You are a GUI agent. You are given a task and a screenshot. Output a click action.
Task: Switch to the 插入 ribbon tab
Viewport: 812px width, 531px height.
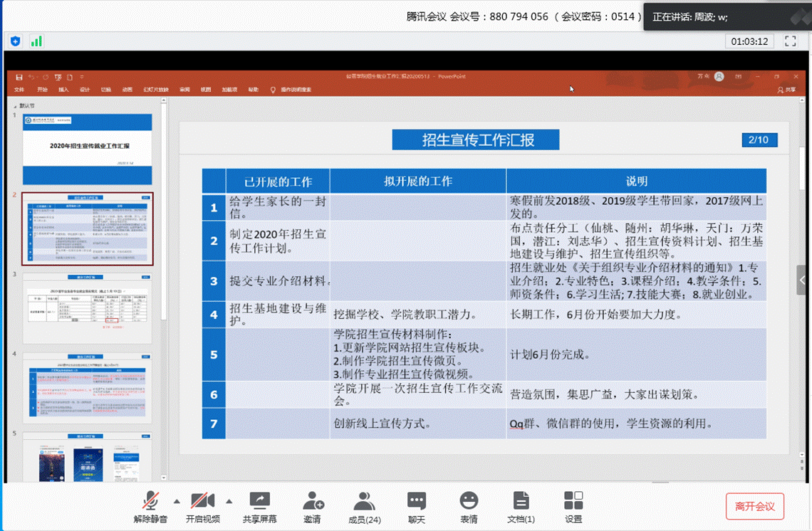click(63, 90)
